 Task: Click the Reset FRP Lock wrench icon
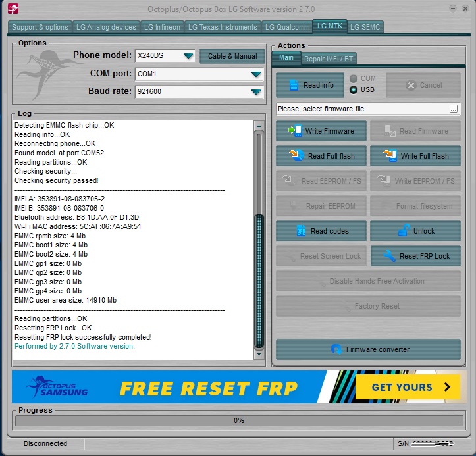click(389, 256)
